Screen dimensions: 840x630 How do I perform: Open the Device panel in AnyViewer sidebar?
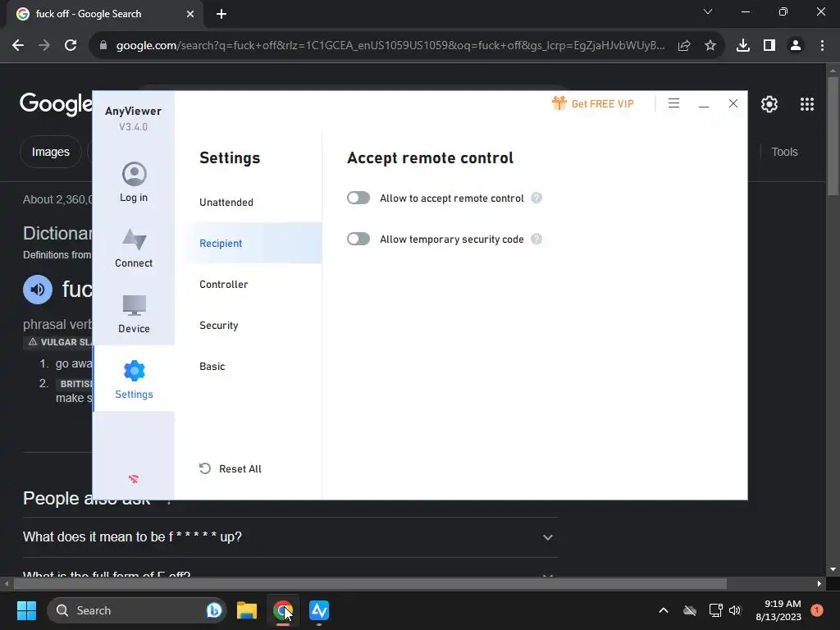[134, 313]
